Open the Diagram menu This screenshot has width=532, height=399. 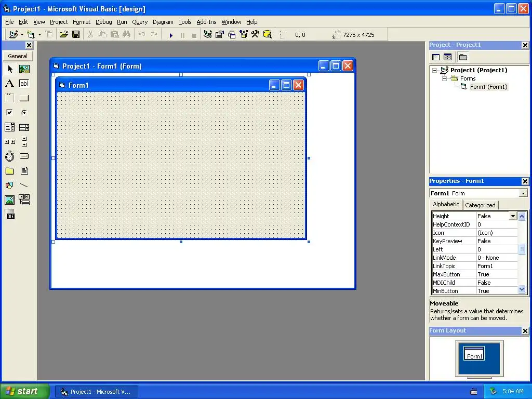coord(163,22)
